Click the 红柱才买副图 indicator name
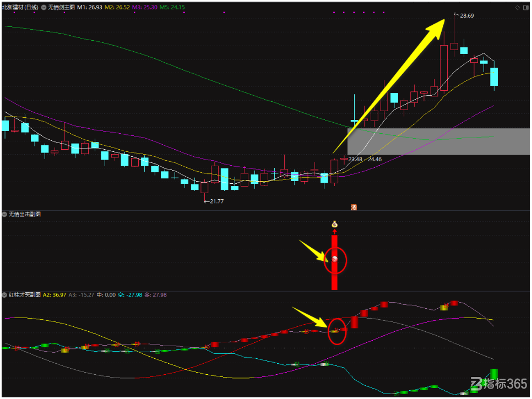 [24, 295]
